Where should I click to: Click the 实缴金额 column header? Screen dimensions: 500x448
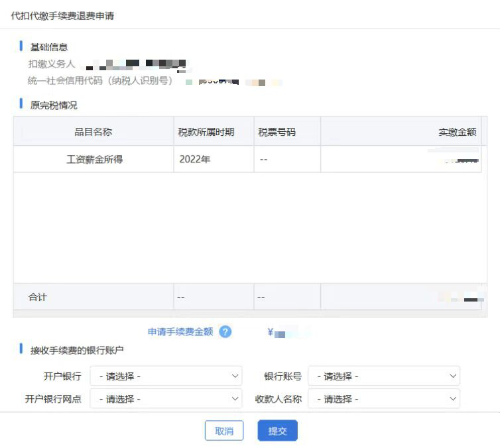[401, 132]
